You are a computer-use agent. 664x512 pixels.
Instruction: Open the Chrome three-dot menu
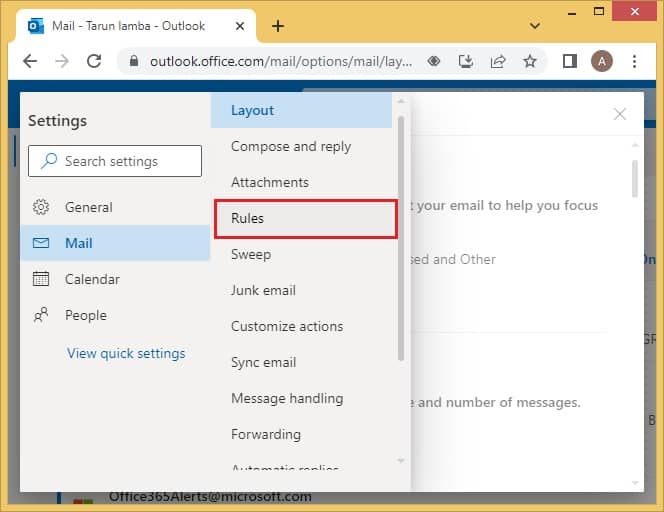pyautogui.click(x=634, y=61)
